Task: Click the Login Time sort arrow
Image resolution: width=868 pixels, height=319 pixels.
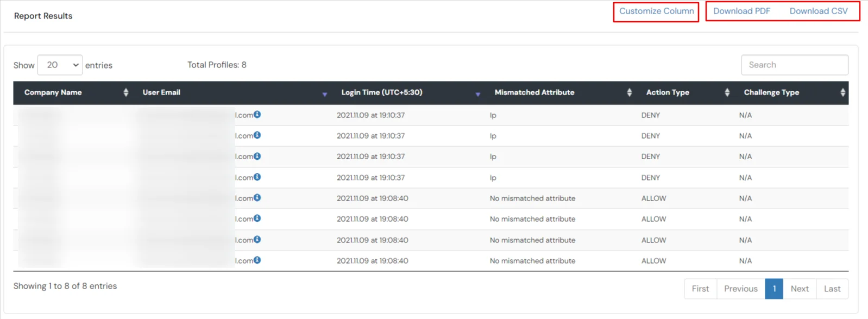Action: point(478,94)
